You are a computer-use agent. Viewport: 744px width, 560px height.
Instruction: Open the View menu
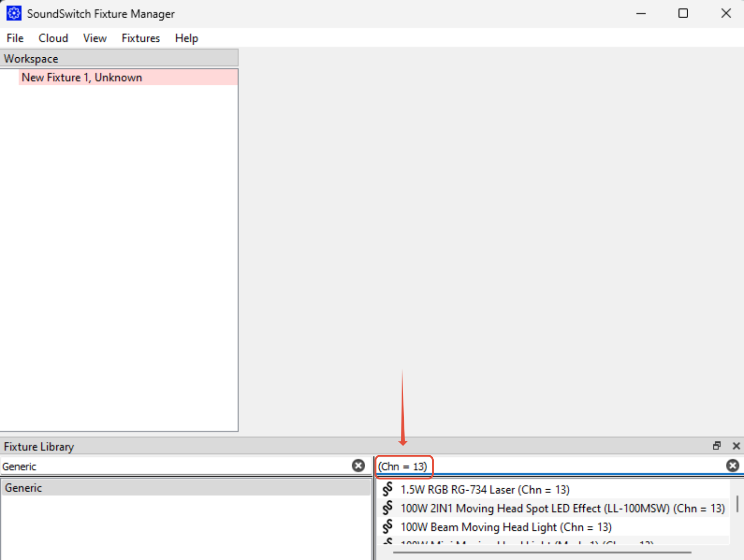click(x=95, y=38)
